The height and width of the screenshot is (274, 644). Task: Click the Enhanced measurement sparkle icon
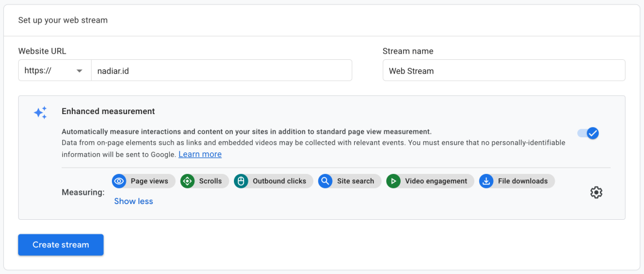pyautogui.click(x=40, y=113)
